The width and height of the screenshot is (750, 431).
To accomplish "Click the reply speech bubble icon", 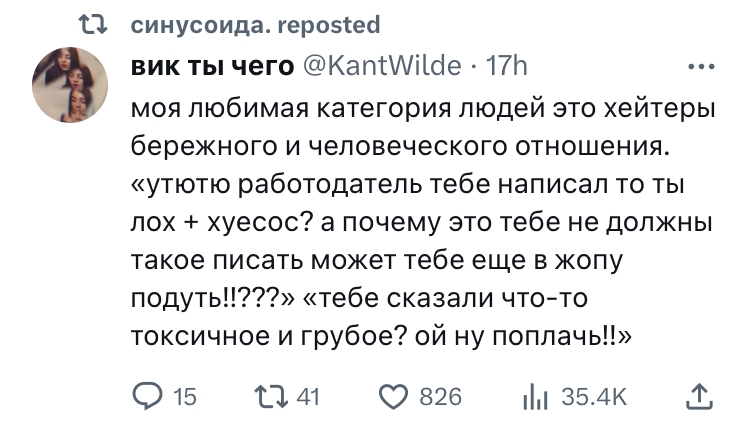I will (149, 398).
